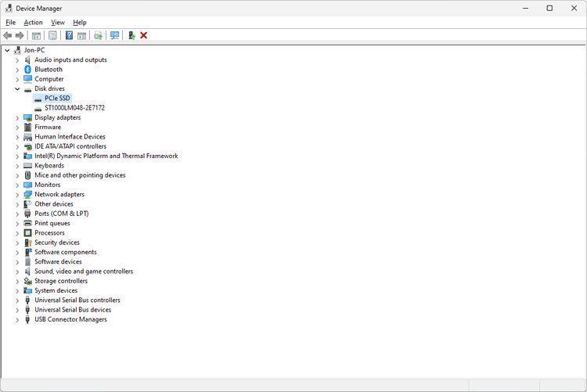Viewport: 587px width, 392px height.
Task: Click the Processors icon
Action: click(x=27, y=233)
